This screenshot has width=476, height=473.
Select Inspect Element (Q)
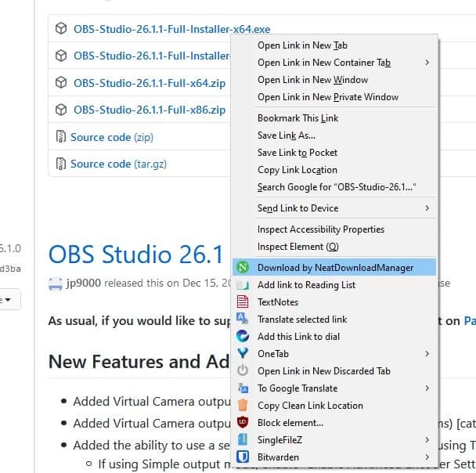(334, 247)
